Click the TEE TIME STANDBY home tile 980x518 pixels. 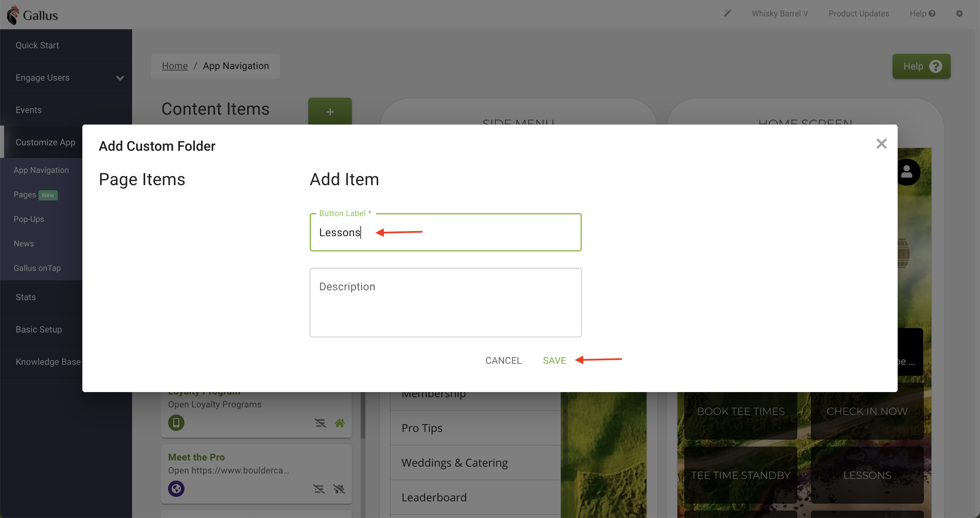point(740,475)
